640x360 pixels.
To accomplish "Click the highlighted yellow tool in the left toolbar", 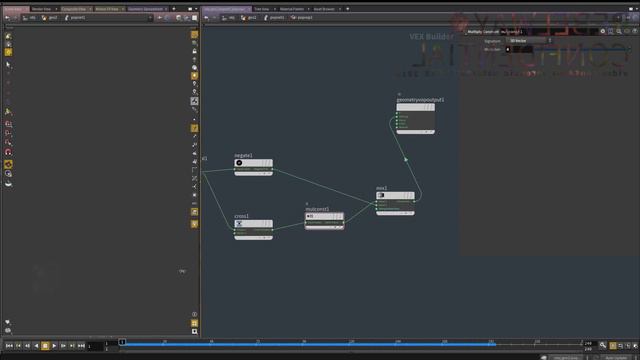I will [8, 52].
